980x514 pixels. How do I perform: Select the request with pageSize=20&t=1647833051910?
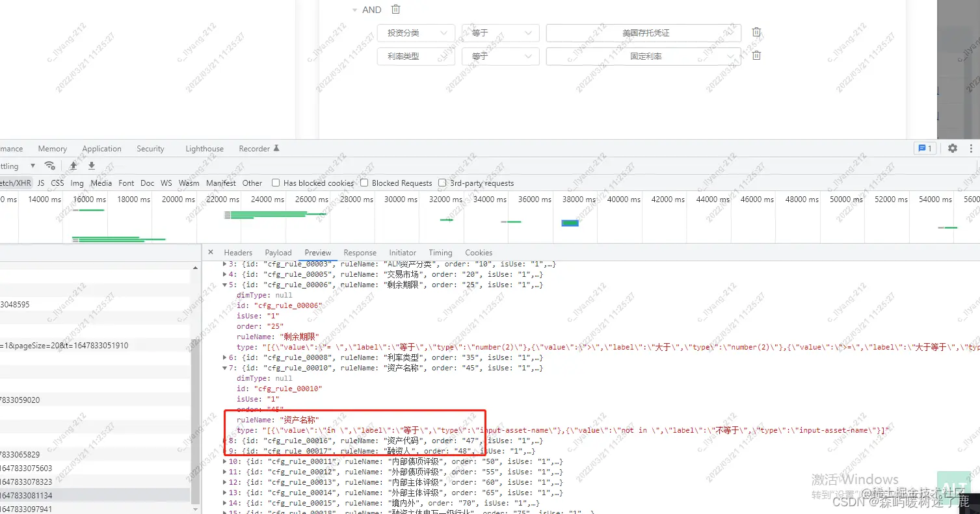click(96, 346)
